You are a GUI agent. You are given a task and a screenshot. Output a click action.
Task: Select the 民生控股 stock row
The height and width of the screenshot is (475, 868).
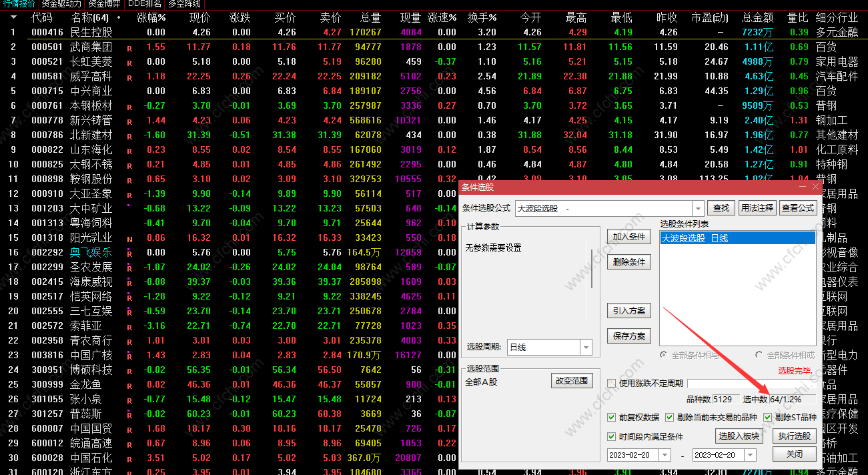point(434,32)
